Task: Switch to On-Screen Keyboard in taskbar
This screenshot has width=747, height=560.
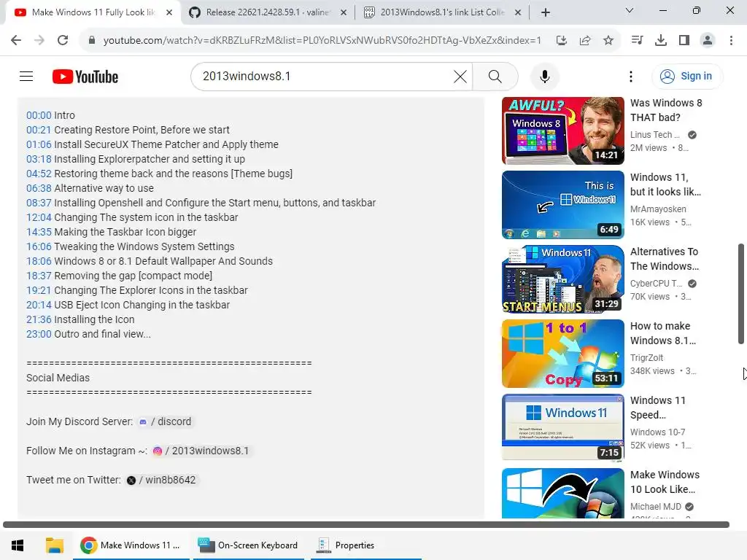Action: pyautogui.click(x=247, y=545)
